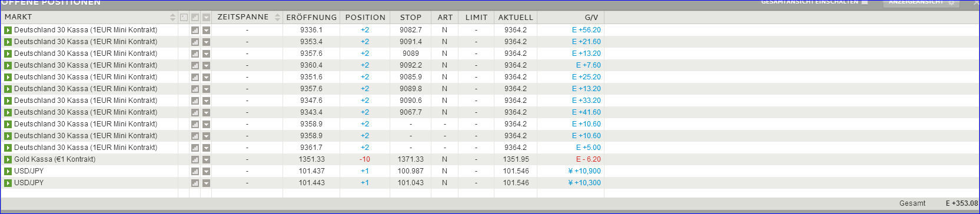Open chart icon for row with stop 9089.8
Screen dimensions: 980x214
click(x=195, y=89)
